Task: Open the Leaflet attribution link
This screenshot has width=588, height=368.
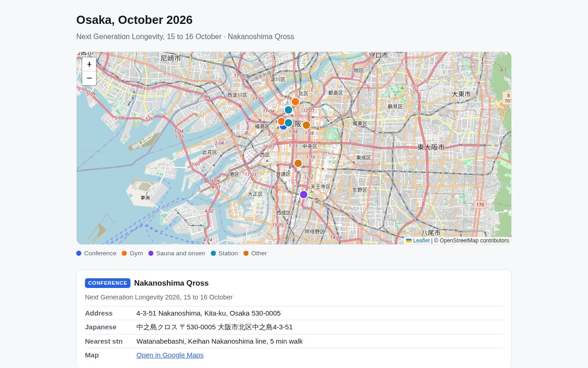Action: pyautogui.click(x=418, y=241)
